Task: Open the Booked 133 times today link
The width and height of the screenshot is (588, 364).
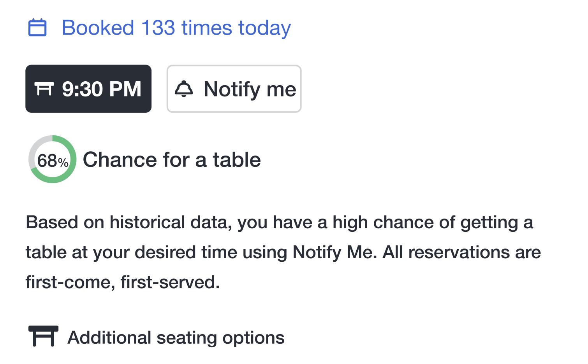Action: 176,28
